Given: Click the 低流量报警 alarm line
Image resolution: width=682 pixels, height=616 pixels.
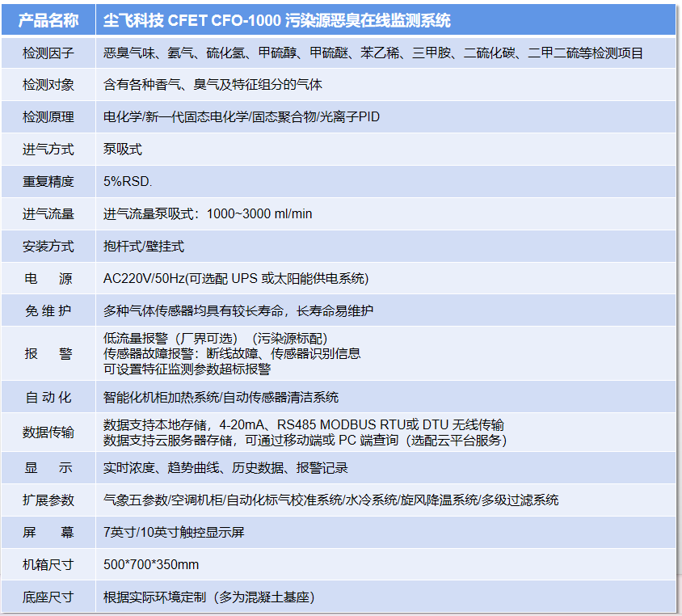Looking at the screenshot, I should coord(215,338).
